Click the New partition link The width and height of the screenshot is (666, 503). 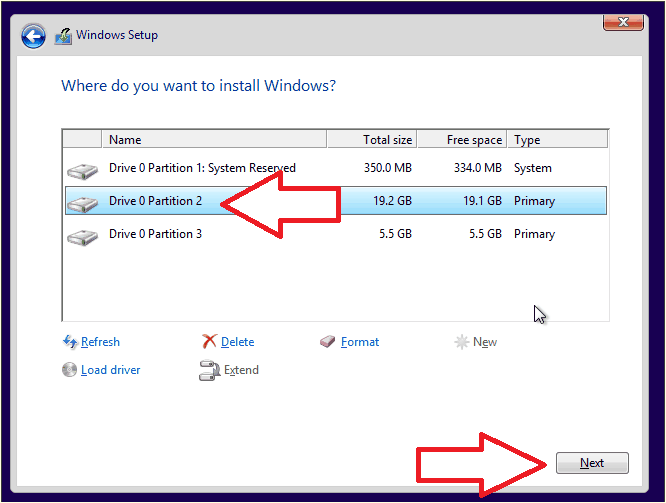click(x=485, y=342)
